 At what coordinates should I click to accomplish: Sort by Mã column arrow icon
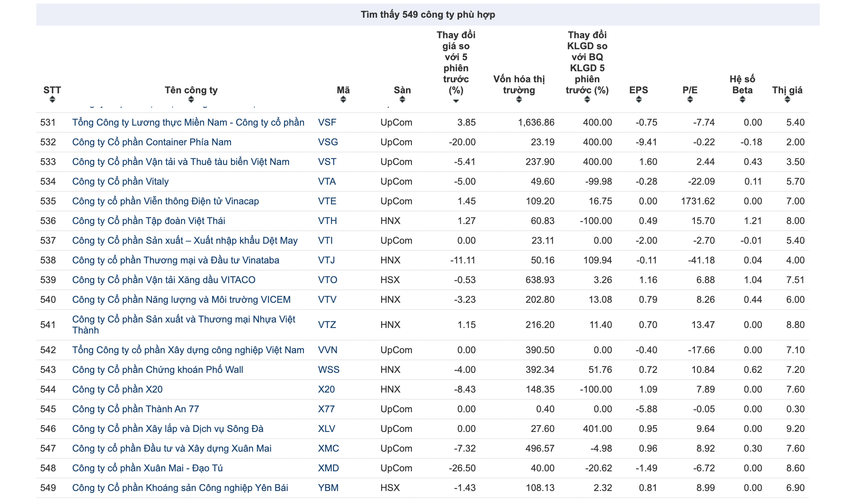(343, 100)
